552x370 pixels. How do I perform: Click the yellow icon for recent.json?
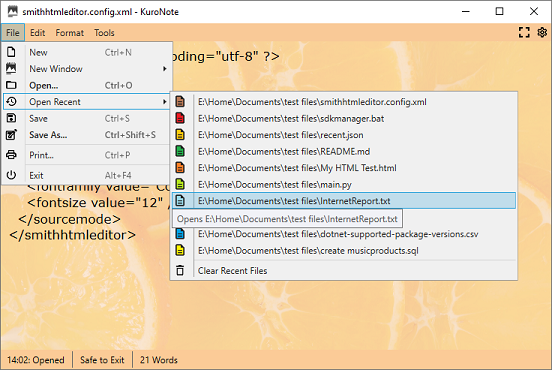point(180,134)
